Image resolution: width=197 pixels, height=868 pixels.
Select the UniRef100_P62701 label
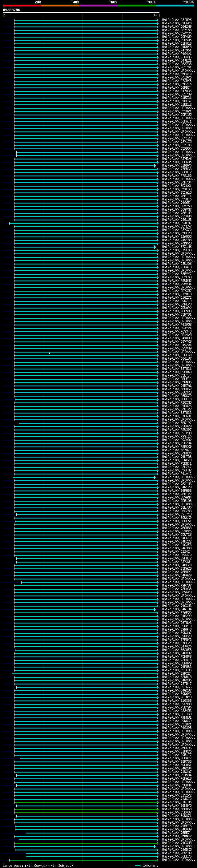177,67
